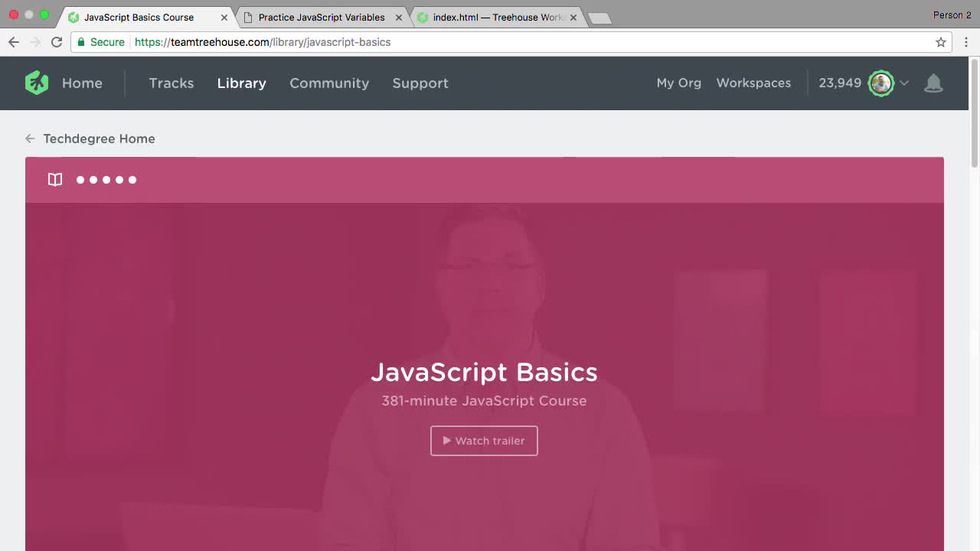Switch to the Practice JavaScript Variables tab
The height and width of the screenshot is (551, 980).
click(322, 17)
